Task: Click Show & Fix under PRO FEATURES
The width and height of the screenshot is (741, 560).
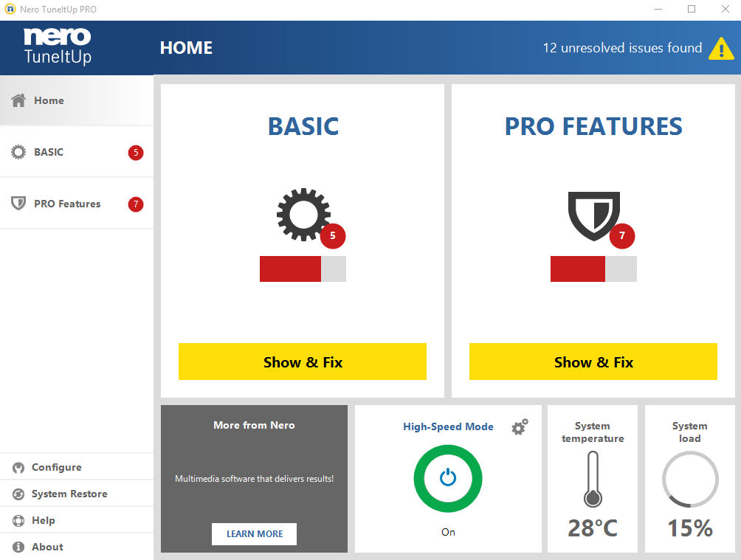Action: tap(593, 362)
